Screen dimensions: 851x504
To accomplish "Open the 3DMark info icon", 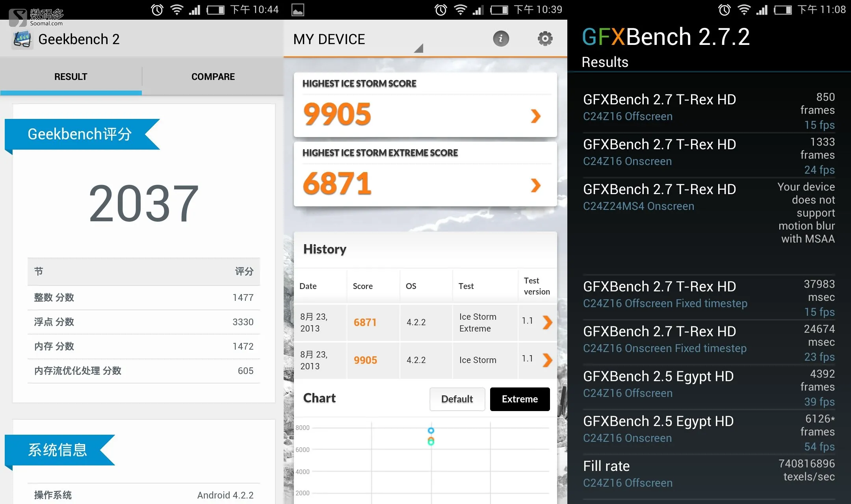I will pyautogui.click(x=501, y=39).
